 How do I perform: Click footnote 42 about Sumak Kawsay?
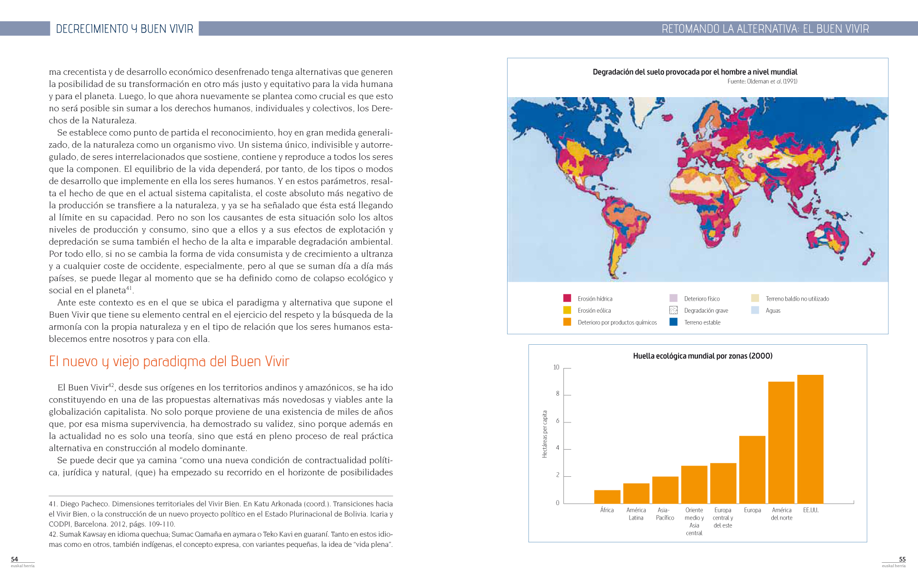click(x=221, y=539)
